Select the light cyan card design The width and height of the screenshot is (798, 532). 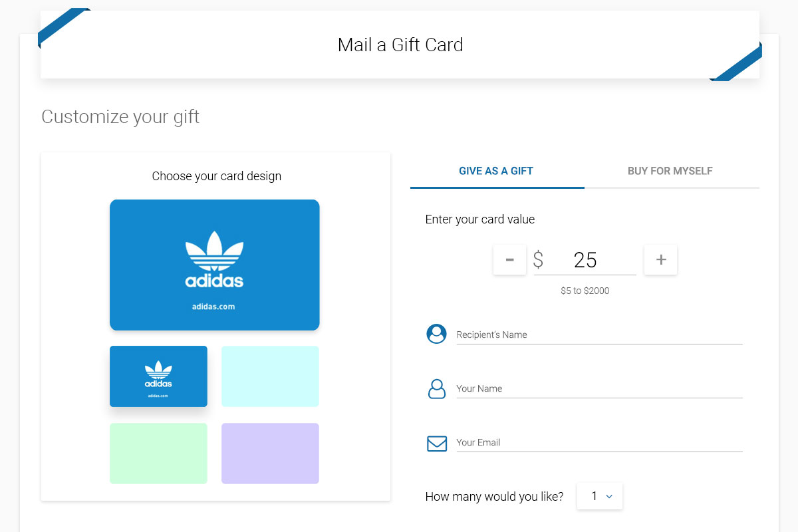270,376
